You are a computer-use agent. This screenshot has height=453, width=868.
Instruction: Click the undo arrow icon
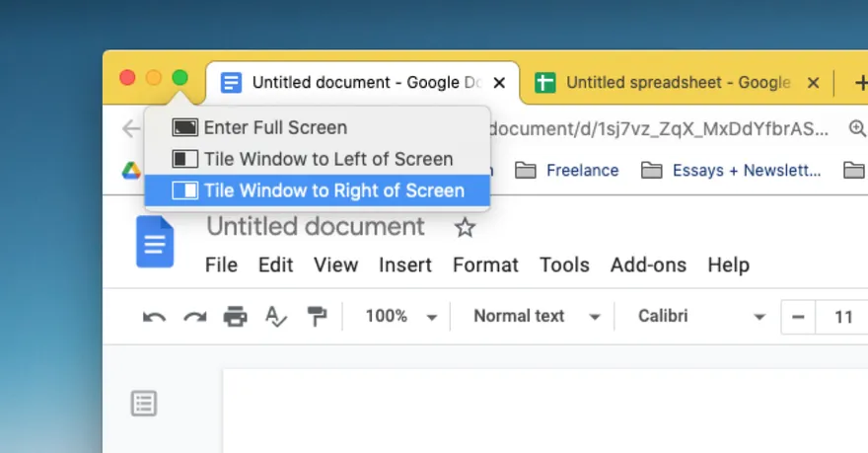pyautogui.click(x=154, y=317)
